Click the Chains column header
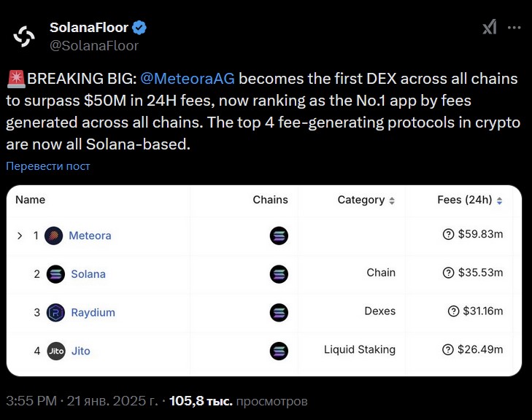 [x=270, y=200]
